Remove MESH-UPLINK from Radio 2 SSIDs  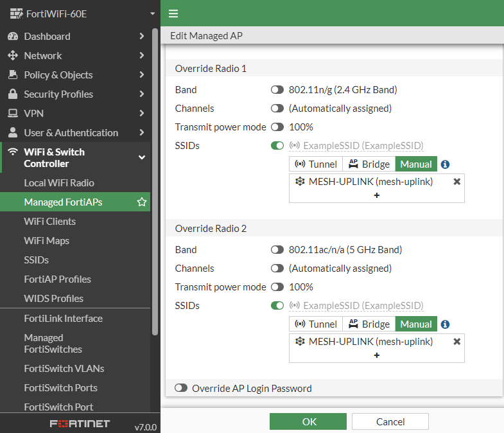(456, 342)
